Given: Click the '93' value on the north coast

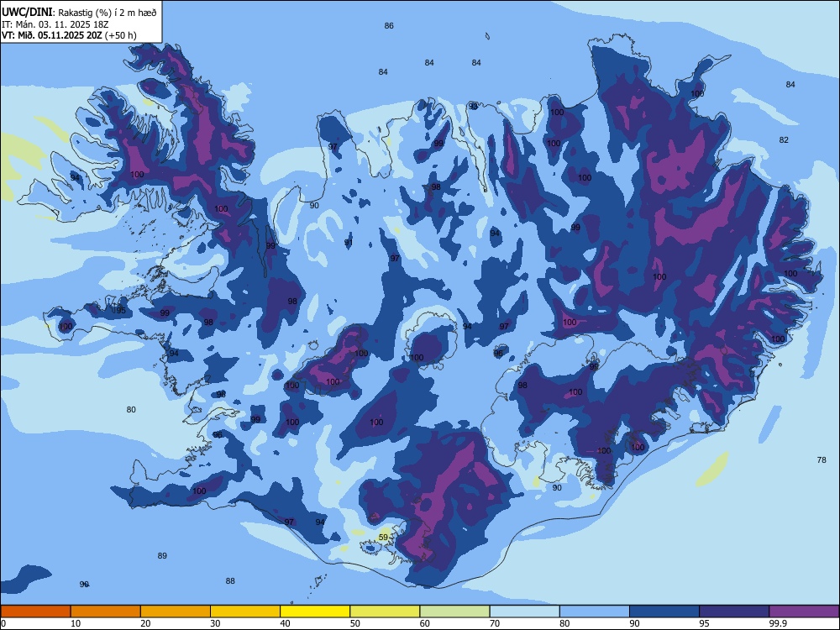Looking at the screenshot, I should coord(473,107).
